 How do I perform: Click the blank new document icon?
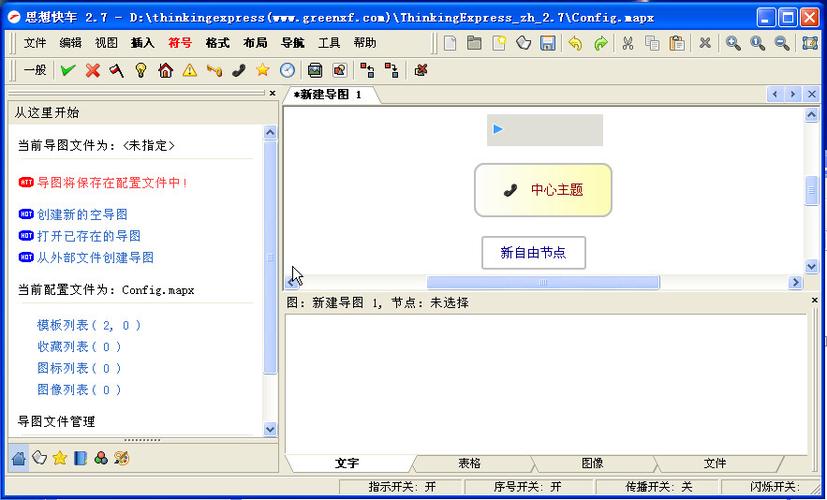[x=450, y=43]
